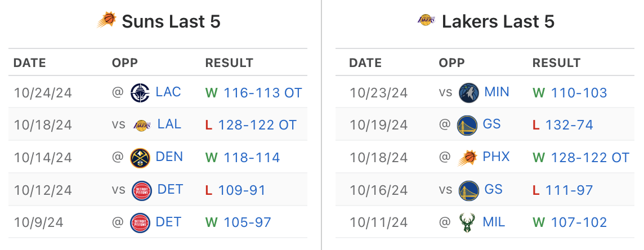Open the GS team link in the 10/16/24 row
The height and width of the screenshot is (250, 644).
[x=493, y=190]
